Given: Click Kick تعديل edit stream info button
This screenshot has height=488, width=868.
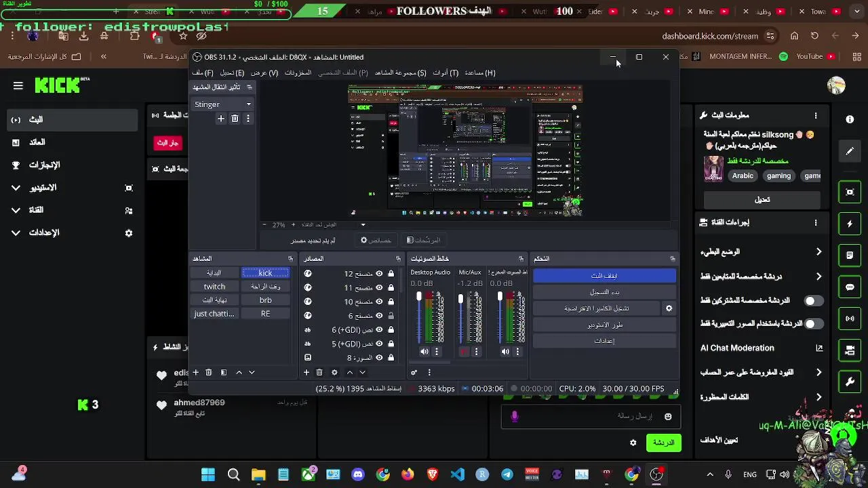Looking at the screenshot, I should tap(762, 199).
